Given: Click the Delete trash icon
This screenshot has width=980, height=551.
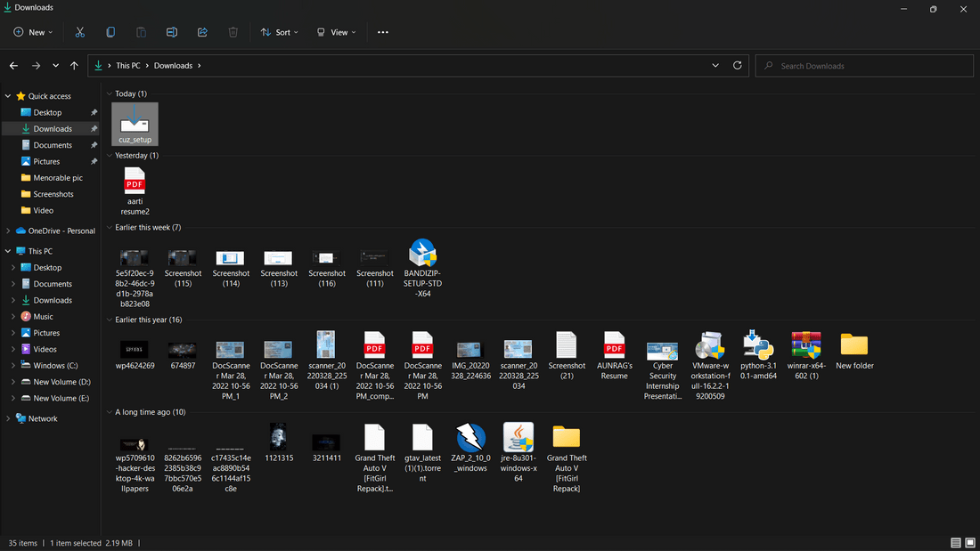Looking at the screenshot, I should [233, 32].
